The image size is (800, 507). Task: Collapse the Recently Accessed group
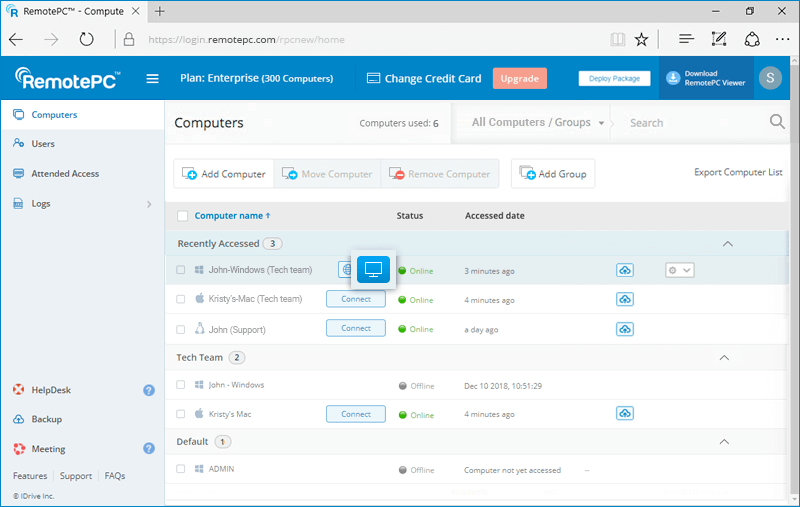click(x=728, y=244)
